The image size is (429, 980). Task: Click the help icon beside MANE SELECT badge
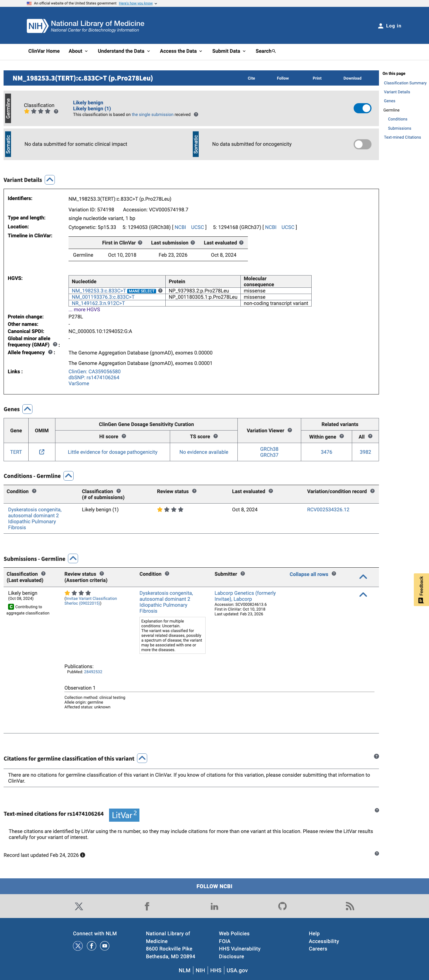pos(160,291)
